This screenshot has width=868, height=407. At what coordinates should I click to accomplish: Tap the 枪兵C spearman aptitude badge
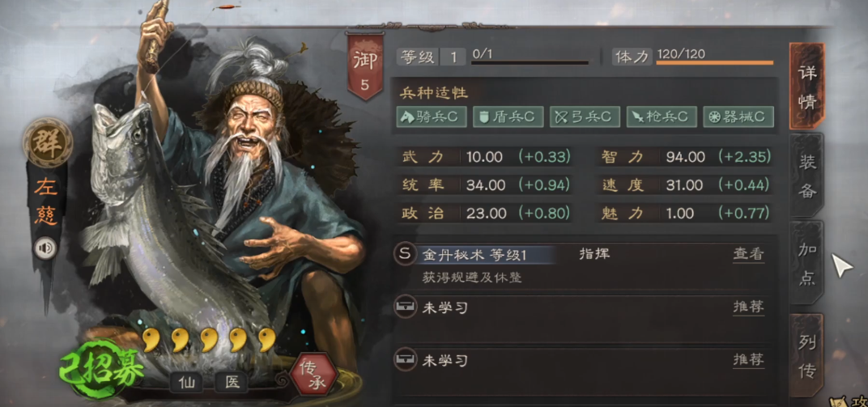662,117
